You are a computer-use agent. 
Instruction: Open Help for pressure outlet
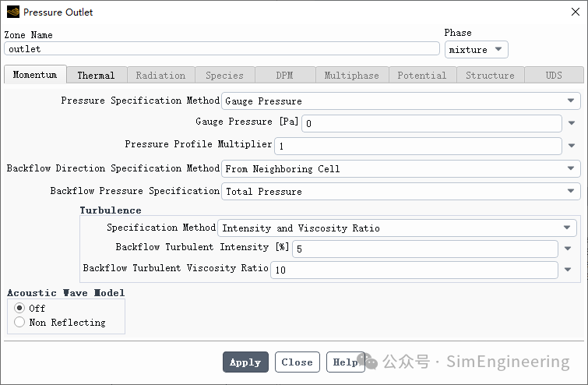[345, 362]
